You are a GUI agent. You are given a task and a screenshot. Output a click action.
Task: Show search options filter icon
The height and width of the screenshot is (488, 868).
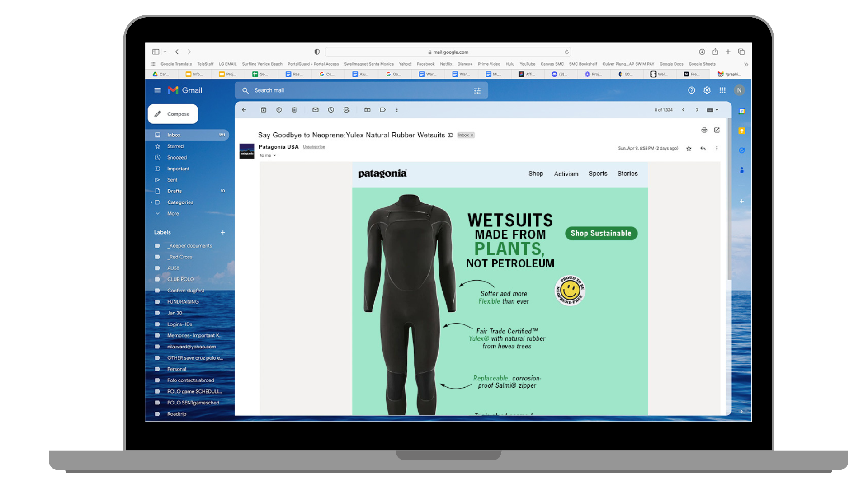tap(477, 91)
